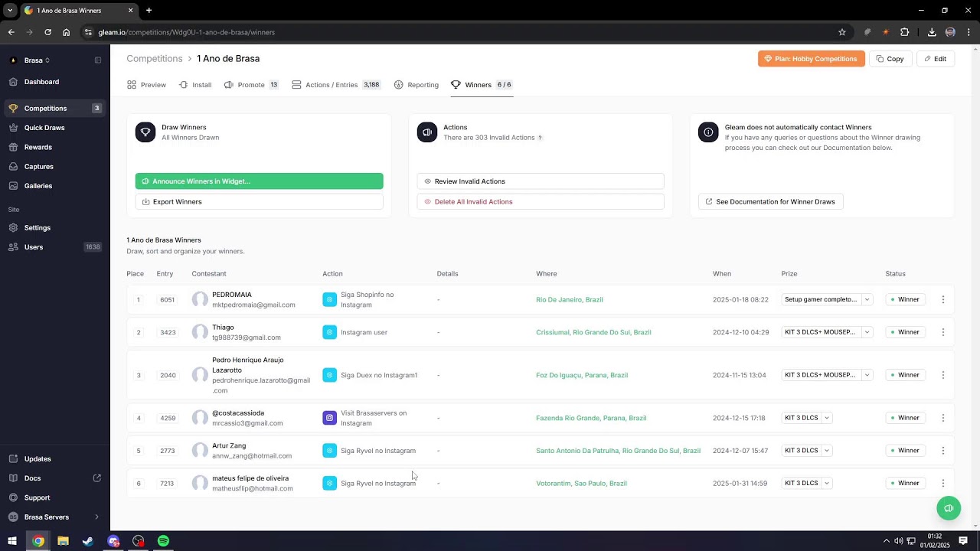The height and width of the screenshot is (551, 980).
Task: Click entry number 6051
Action: point(167,300)
